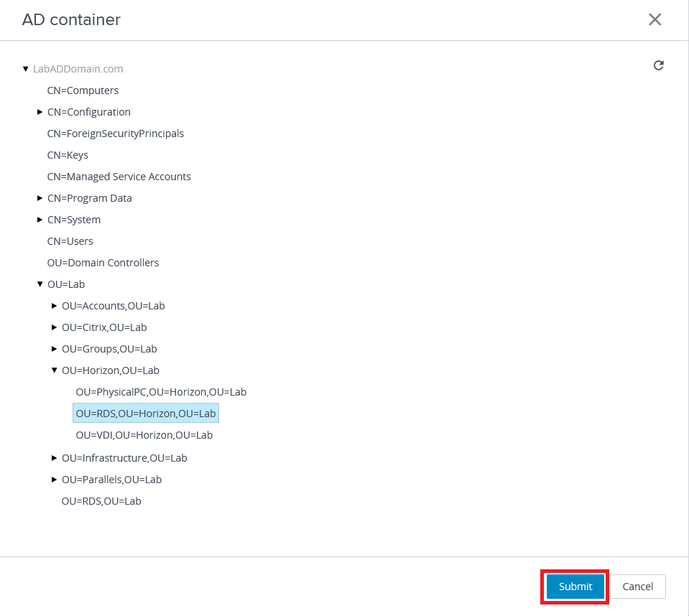Expand the CN=System container arrow
The image size is (689, 616).
pyautogui.click(x=40, y=220)
